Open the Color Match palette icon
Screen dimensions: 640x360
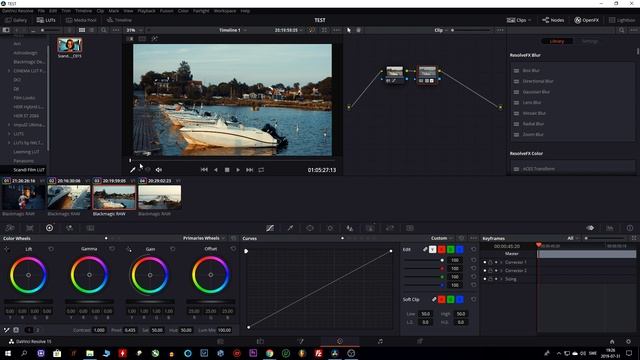coord(30,228)
